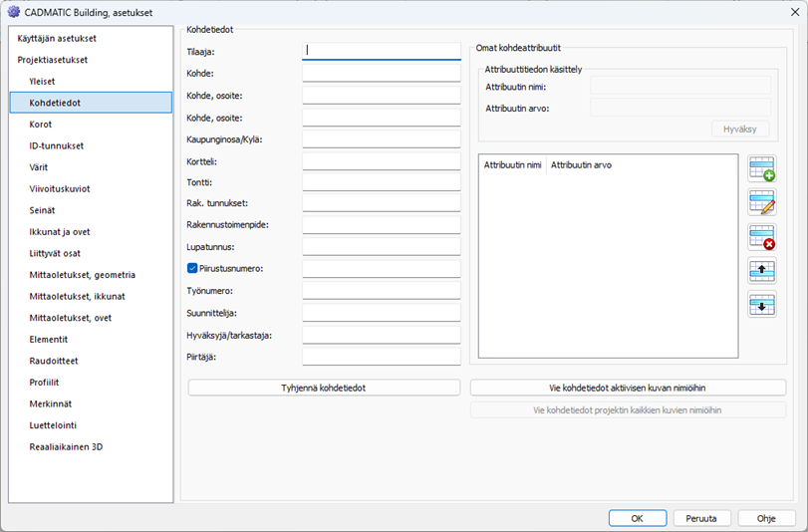Open the Ikkunat ja ovet settings
This screenshot has width=808, height=532.
(x=60, y=232)
